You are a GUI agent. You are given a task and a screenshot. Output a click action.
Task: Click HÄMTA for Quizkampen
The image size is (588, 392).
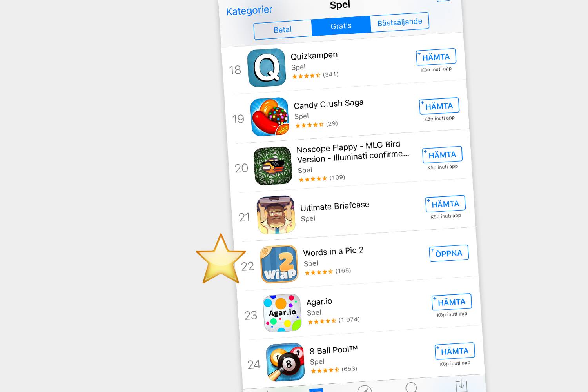tap(436, 57)
